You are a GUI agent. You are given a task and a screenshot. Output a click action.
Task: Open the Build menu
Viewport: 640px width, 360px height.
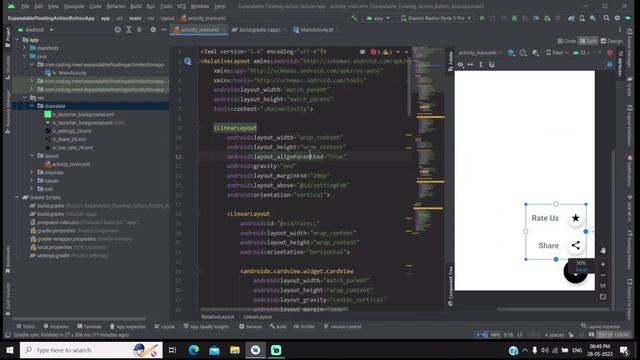point(136,6)
